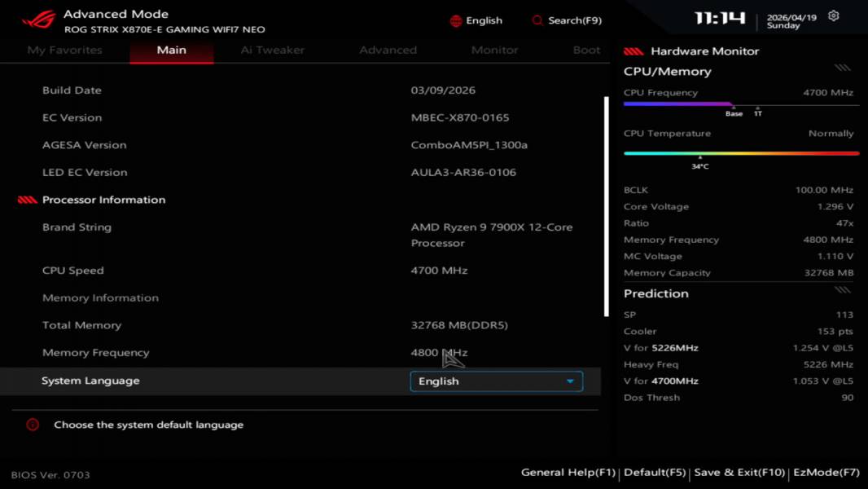Collapse the Prediction section stripe handle
The image size is (868, 489).
click(x=842, y=290)
